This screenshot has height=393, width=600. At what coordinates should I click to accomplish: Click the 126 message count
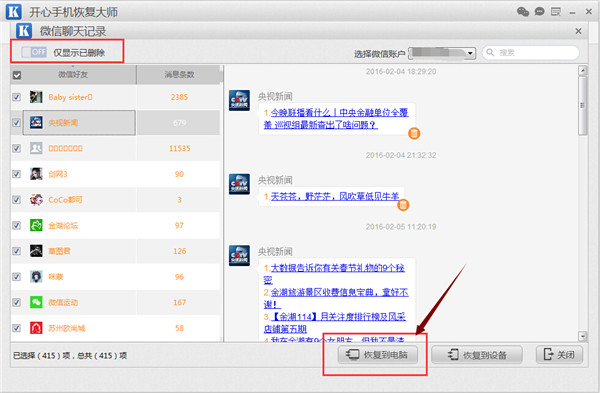pyautogui.click(x=179, y=251)
